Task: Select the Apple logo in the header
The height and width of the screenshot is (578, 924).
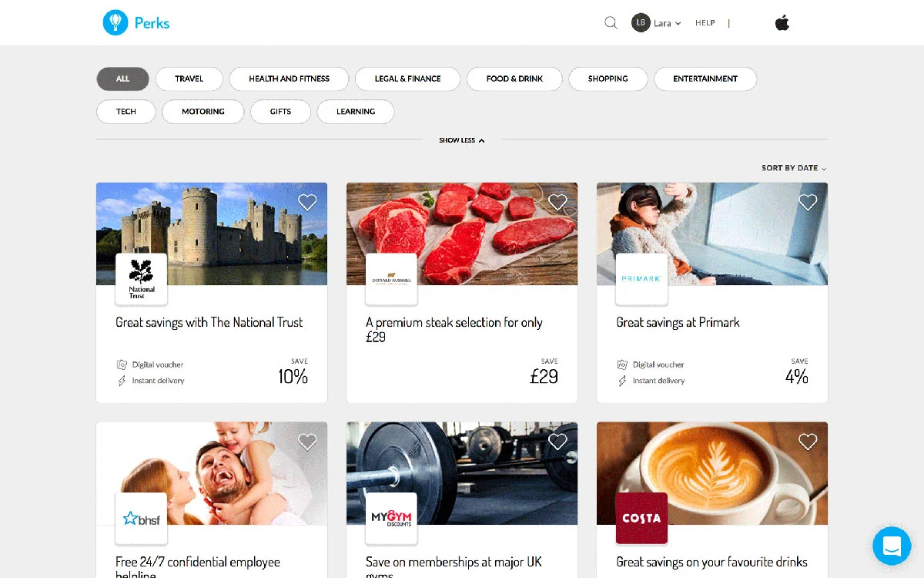Action: [782, 22]
